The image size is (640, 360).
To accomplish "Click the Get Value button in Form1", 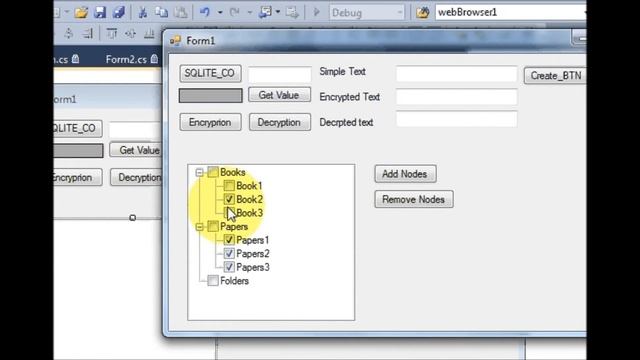I will point(279,95).
